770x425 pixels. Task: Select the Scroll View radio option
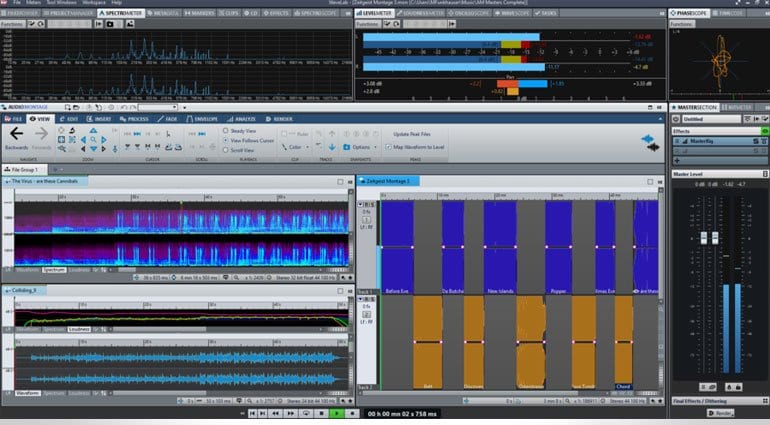coord(225,150)
